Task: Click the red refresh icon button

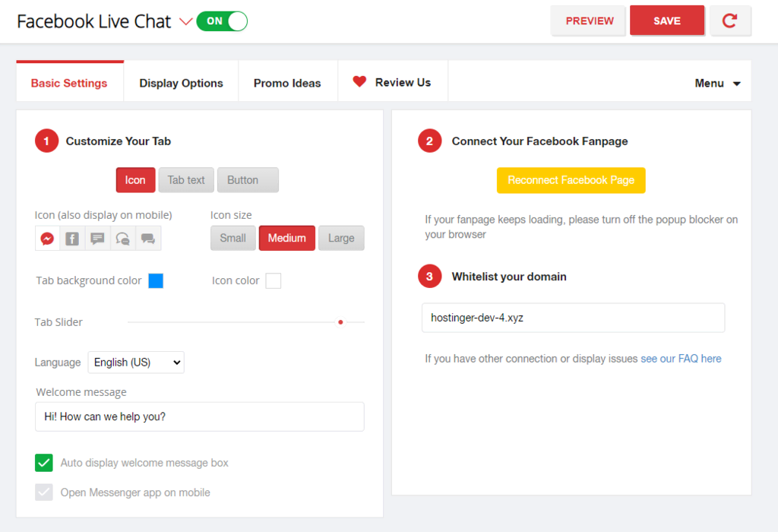Action: coord(730,21)
